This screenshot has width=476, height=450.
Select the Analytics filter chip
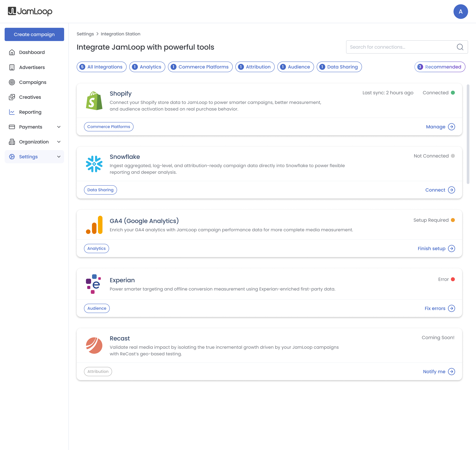[147, 67]
